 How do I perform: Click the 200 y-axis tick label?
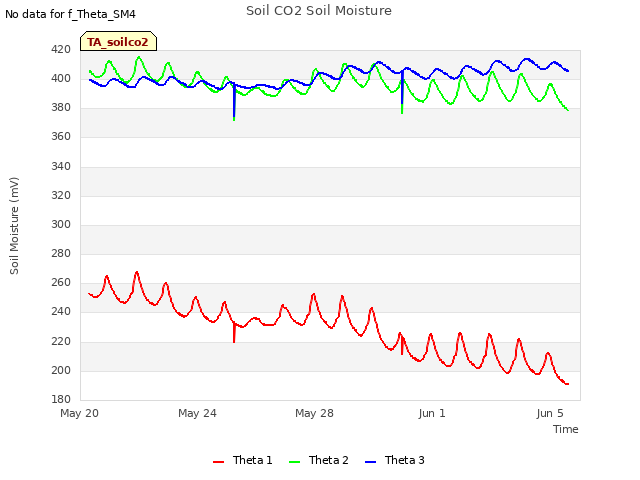coord(61,370)
